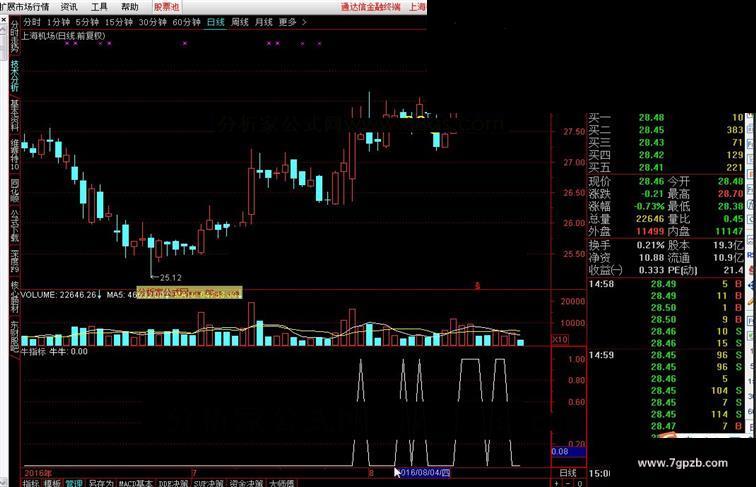
Task: Select the 管理 bottom tab
Action: click(x=74, y=483)
